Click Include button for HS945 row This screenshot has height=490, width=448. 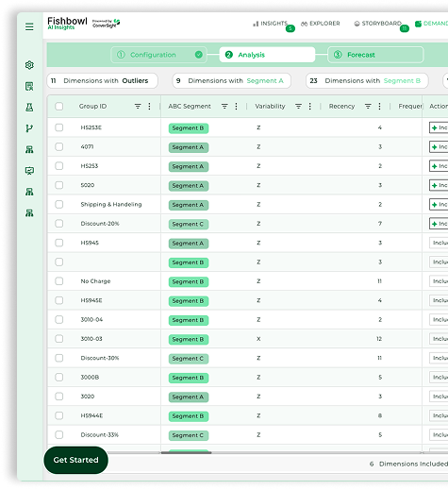[439, 243]
